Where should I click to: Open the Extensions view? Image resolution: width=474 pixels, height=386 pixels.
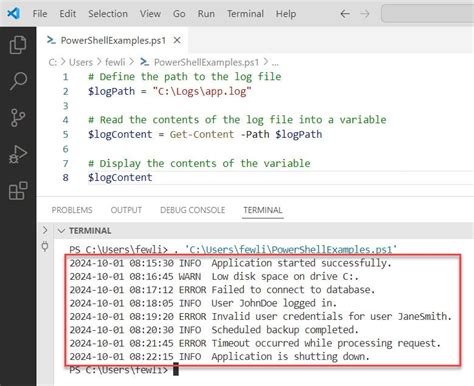(18, 191)
